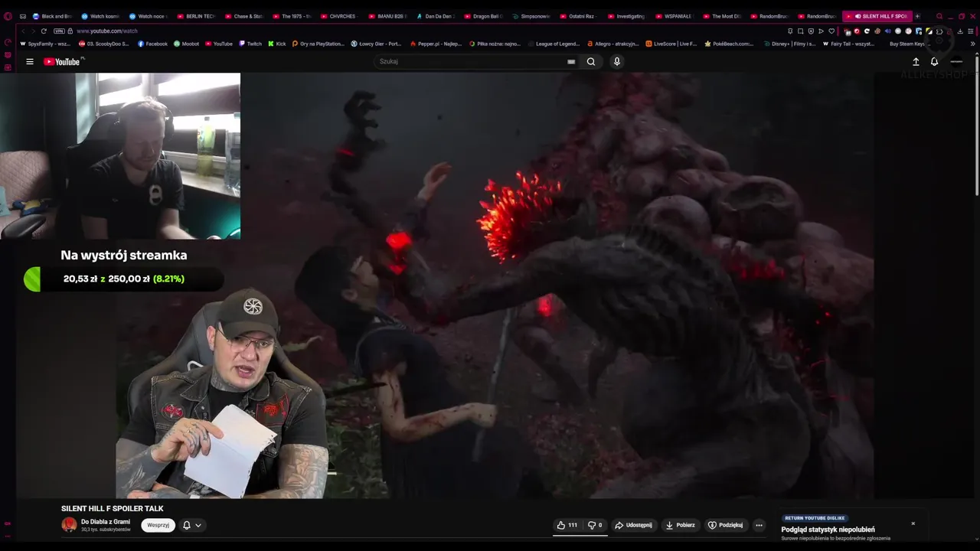
Task: Switch to Black and Bro tab
Action: click(52, 16)
